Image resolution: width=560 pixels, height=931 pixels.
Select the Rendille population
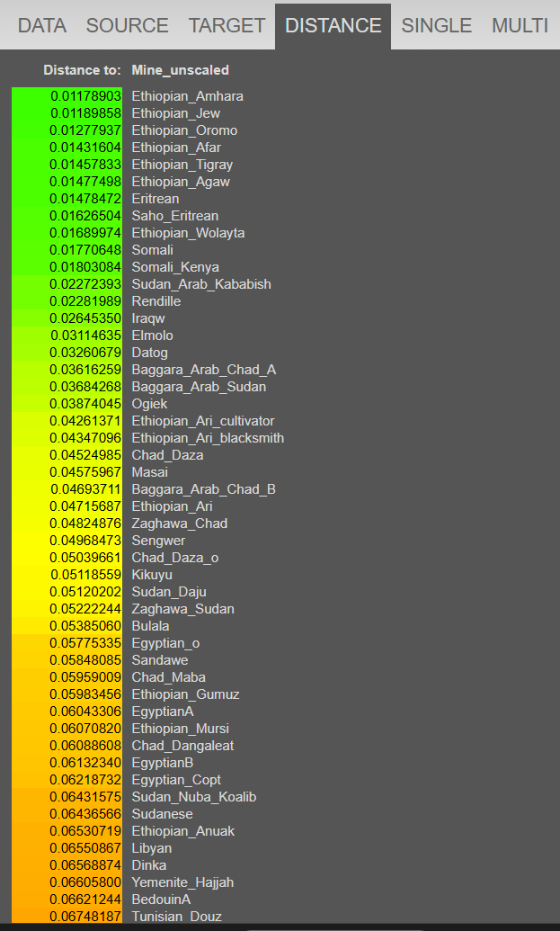(156, 301)
